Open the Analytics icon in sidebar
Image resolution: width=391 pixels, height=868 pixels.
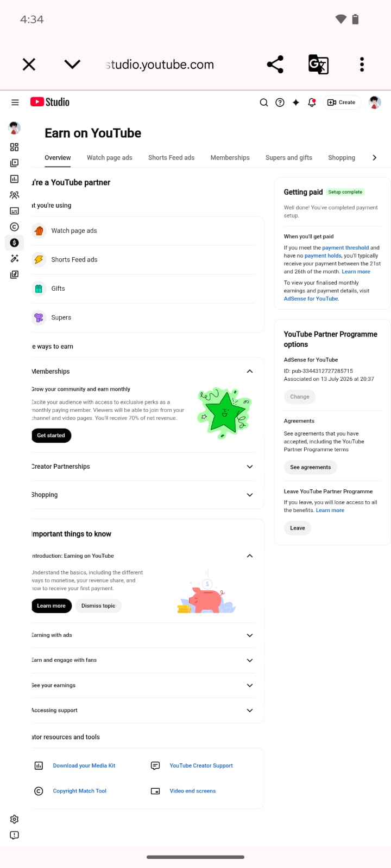(15, 179)
